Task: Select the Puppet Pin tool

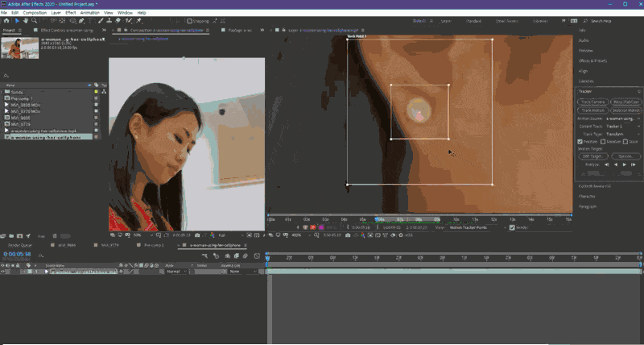Action: (138, 21)
